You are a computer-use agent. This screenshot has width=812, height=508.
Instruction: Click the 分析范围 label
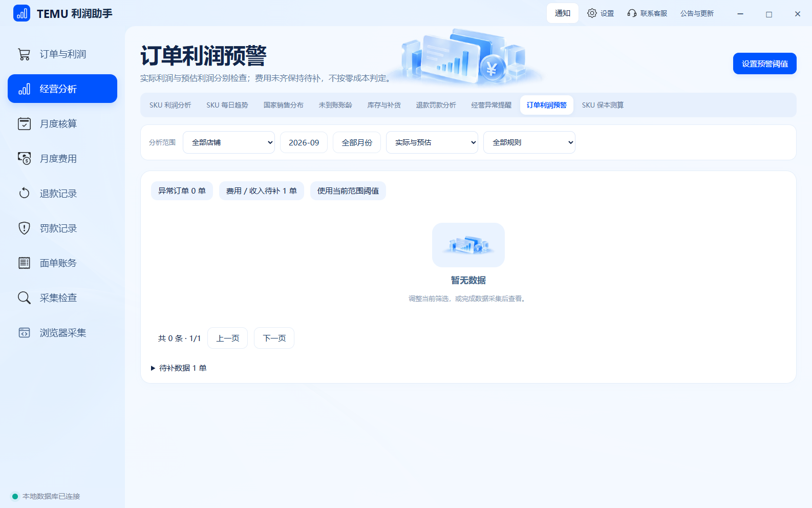click(x=162, y=142)
